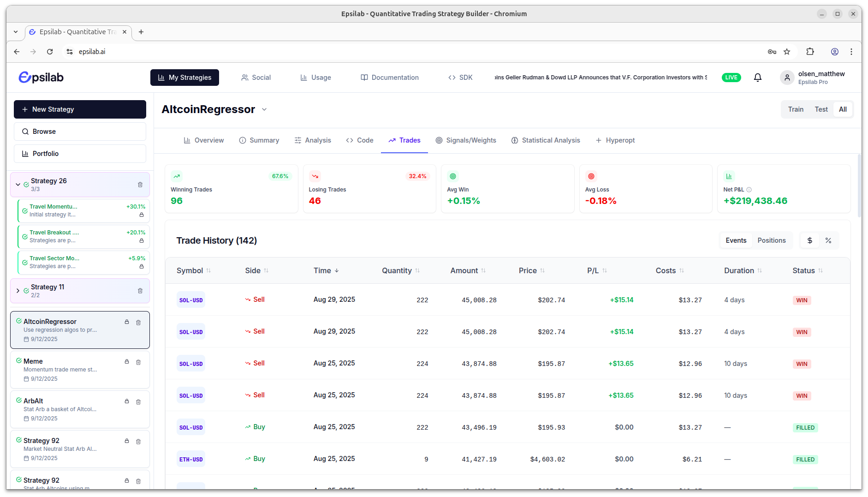
Task: Select the Train data split
Action: pos(796,109)
